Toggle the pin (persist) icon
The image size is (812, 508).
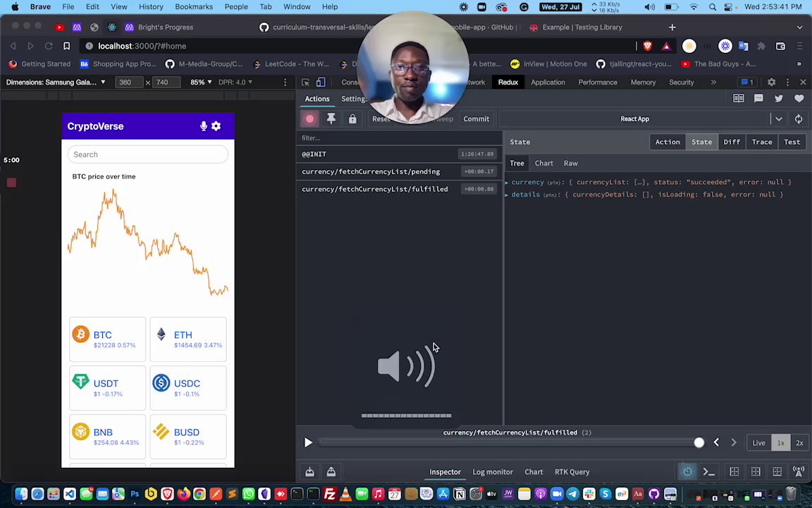(x=331, y=119)
